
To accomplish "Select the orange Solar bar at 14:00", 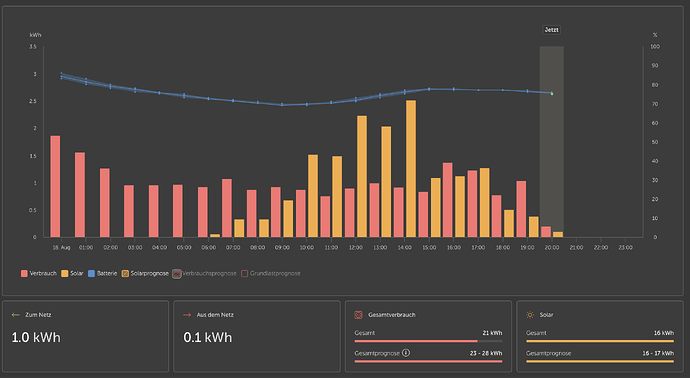I will tap(411, 169).
